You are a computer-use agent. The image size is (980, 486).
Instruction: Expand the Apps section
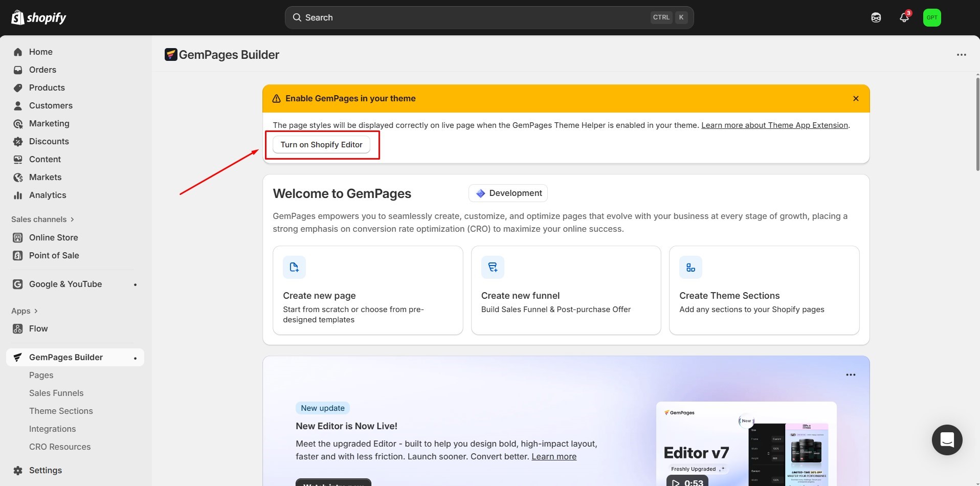[x=25, y=311]
